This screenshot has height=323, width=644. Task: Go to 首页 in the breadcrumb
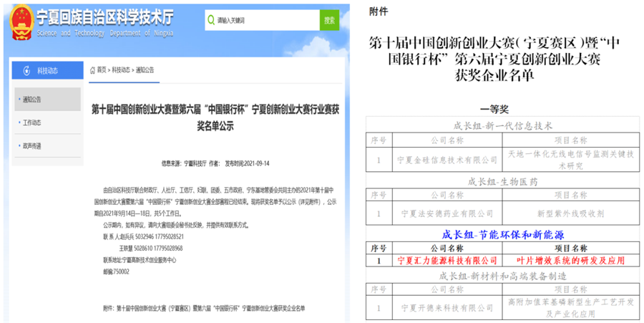[102, 70]
